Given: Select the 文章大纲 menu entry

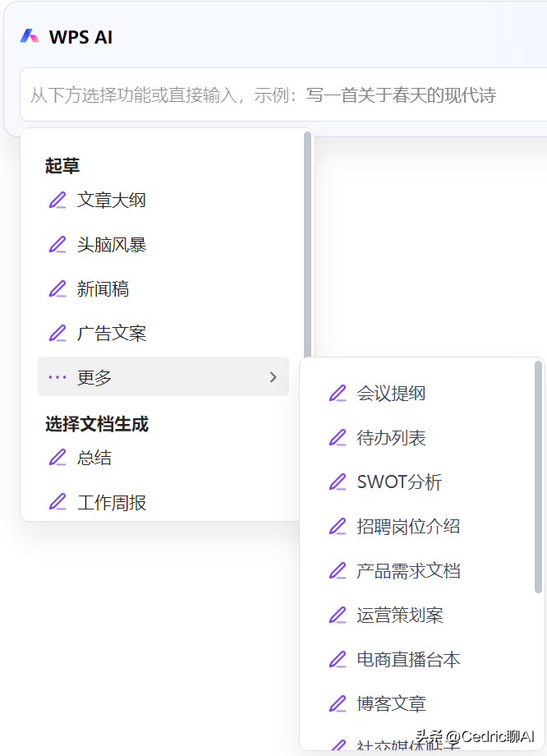Looking at the screenshot, I should point(112,200).
